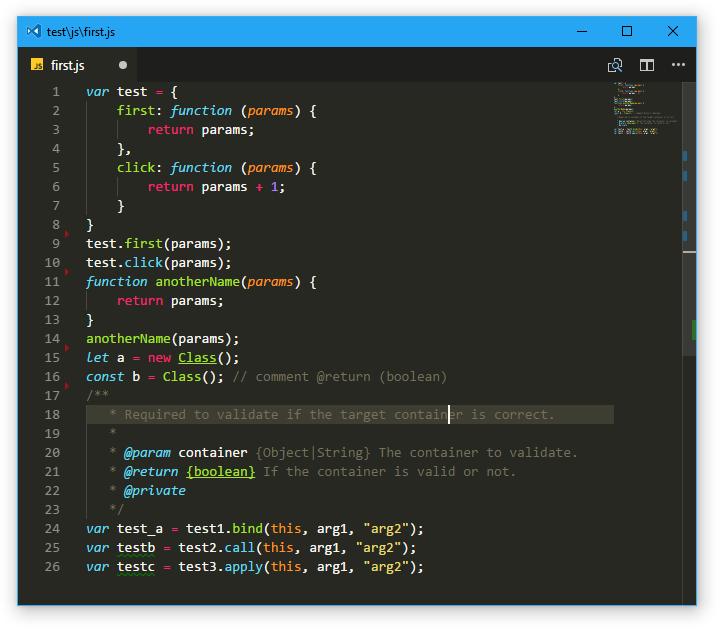Click the gutter arrow marker by line 15

tap(67, 348)
